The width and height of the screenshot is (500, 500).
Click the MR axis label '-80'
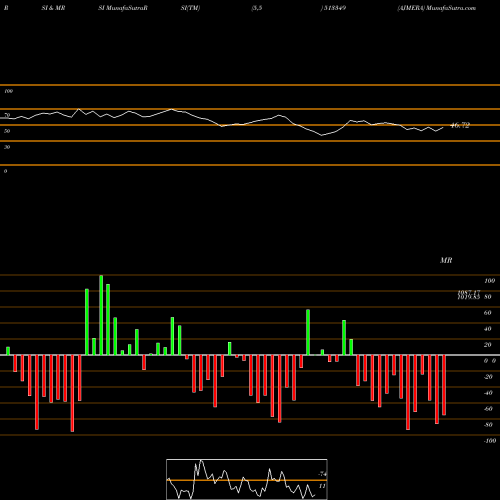[488, 425]
